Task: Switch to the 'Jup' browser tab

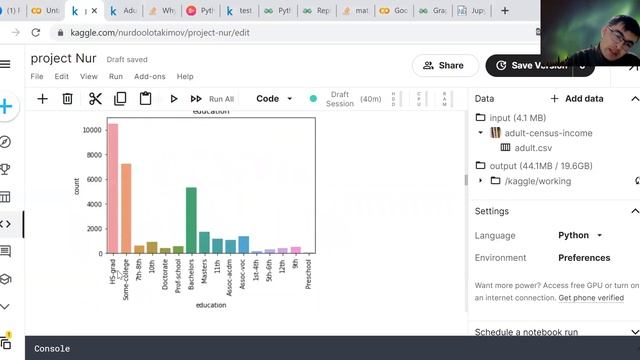Action: pyautogui.click(x=471, y=11)
